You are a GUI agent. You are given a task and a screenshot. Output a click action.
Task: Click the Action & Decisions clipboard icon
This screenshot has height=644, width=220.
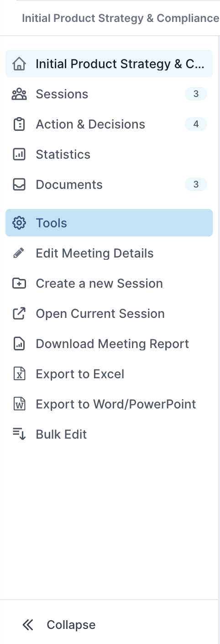click(19, 124)
